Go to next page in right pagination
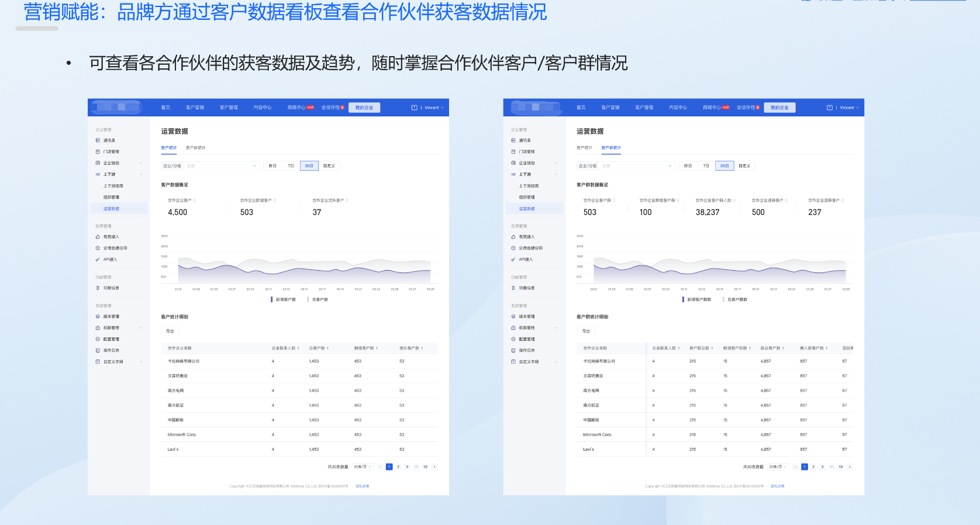The width and height of the screenshot is (980, 525). click(850, 467)
